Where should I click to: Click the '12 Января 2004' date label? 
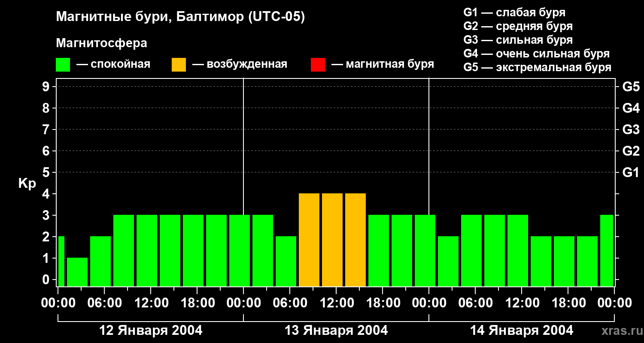(151, 331)
